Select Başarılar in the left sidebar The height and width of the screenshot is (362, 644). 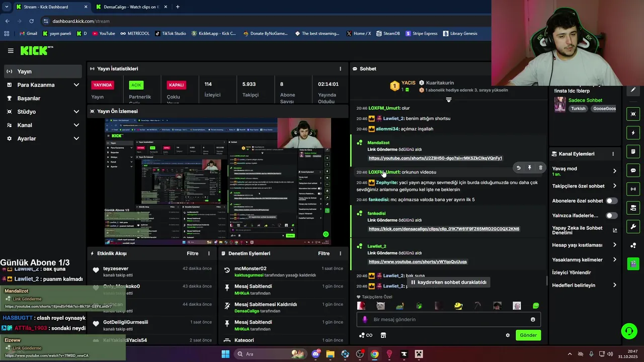click(x=43, y=99)
